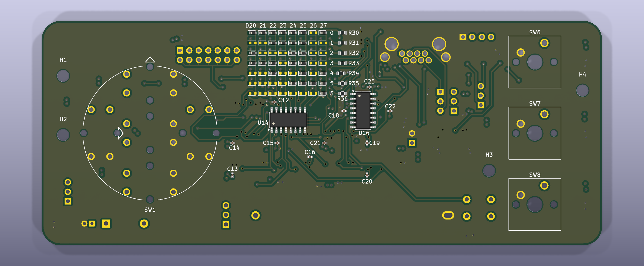Click the R33 resistor label
Image resolution: width=644 pixels, height=266 pixels.
(354, 63)
